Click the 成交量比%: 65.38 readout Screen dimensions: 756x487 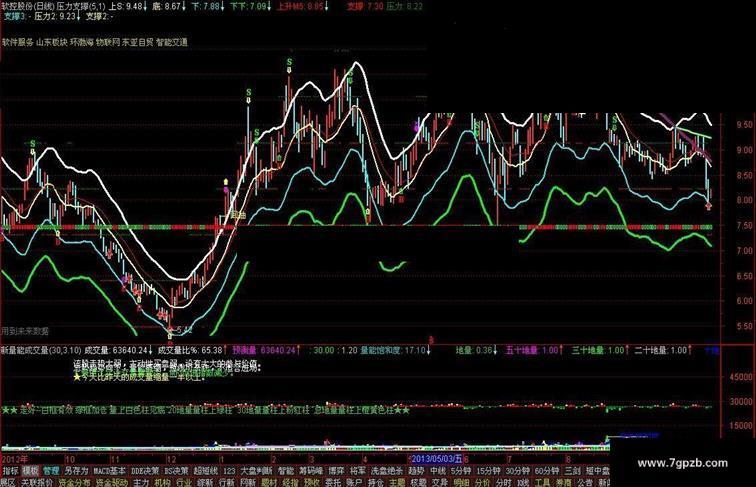click(193, 351)
